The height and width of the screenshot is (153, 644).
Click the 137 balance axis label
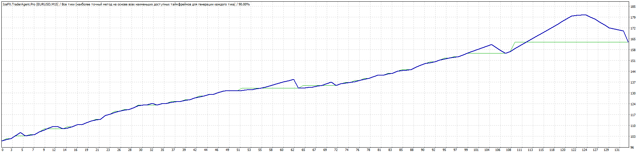click(633, 83)
